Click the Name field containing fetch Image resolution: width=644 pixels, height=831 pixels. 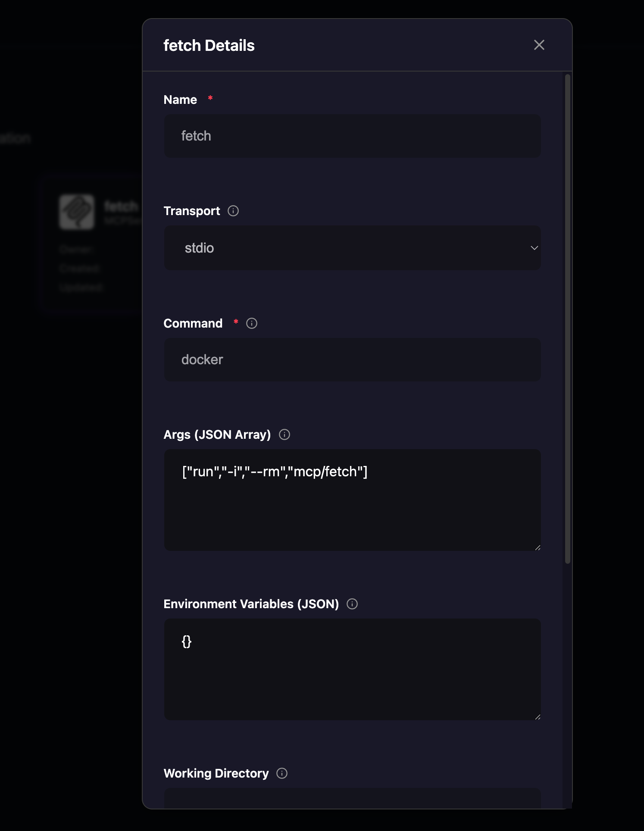coord(352,136)
